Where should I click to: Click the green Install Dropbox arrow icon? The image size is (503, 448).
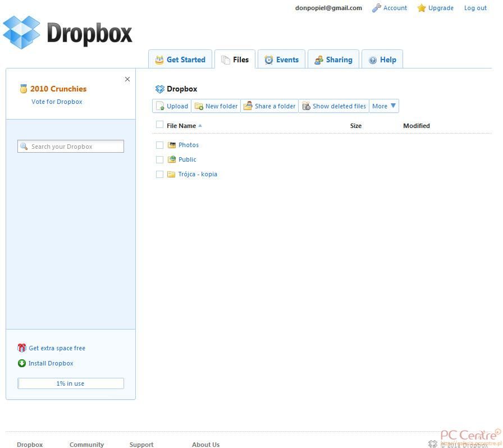tap(22, 363)
